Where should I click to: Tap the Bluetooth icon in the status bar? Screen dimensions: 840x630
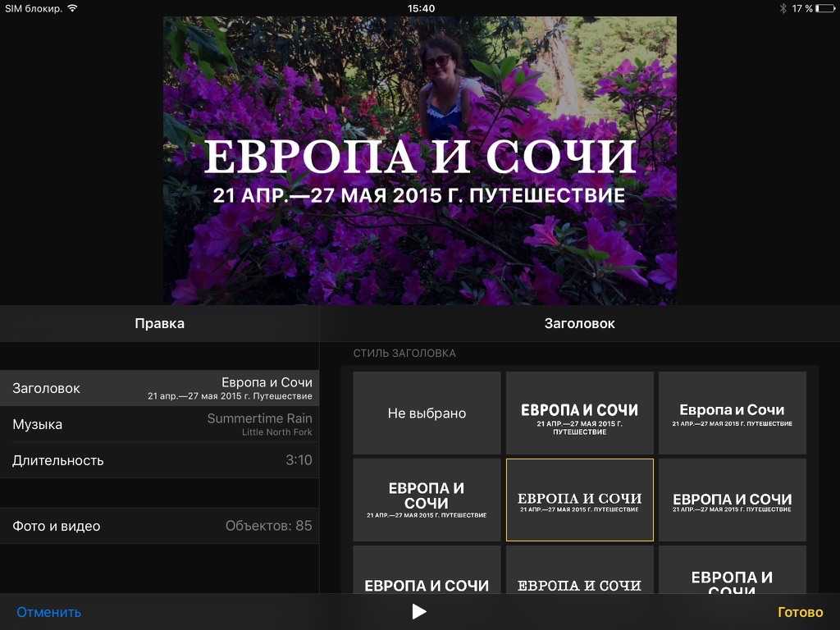click(x=783, y=8)
